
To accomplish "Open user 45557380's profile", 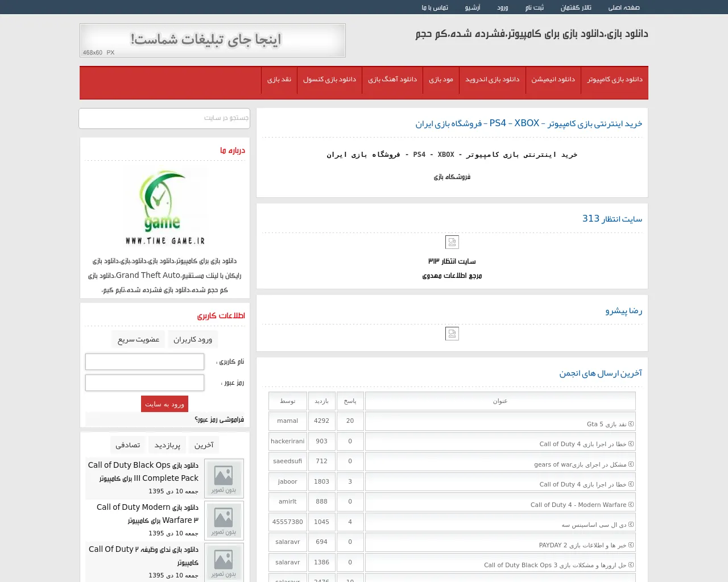I will 288,522.
